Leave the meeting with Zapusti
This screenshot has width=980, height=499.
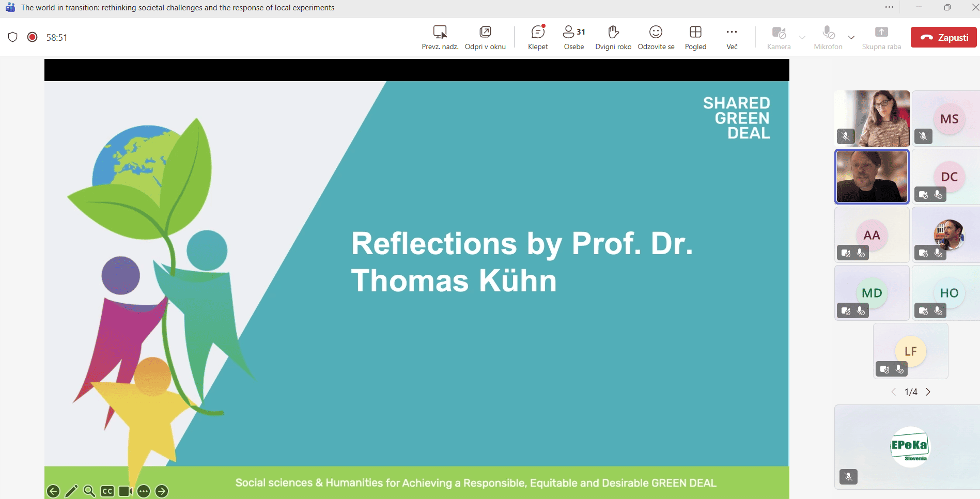tap(943, 37)
